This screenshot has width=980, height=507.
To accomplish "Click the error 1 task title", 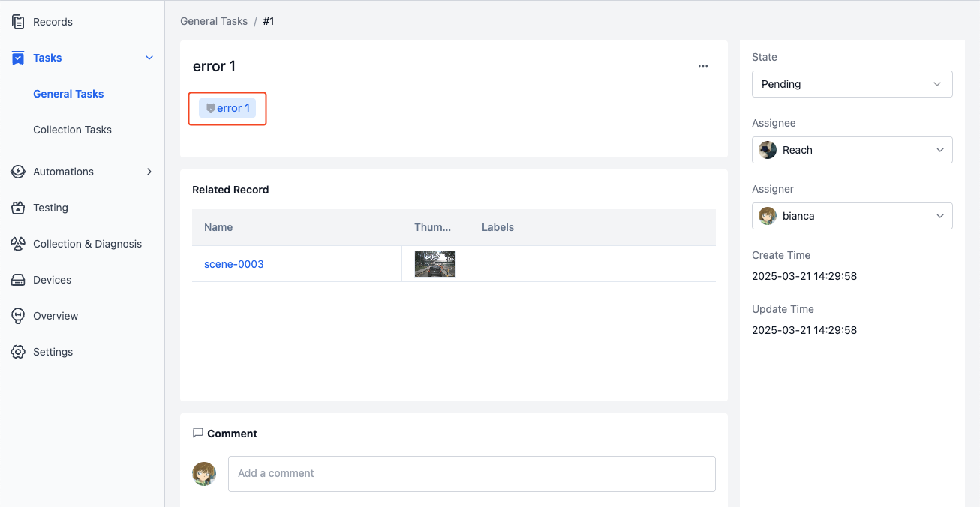I will (215, 66).
